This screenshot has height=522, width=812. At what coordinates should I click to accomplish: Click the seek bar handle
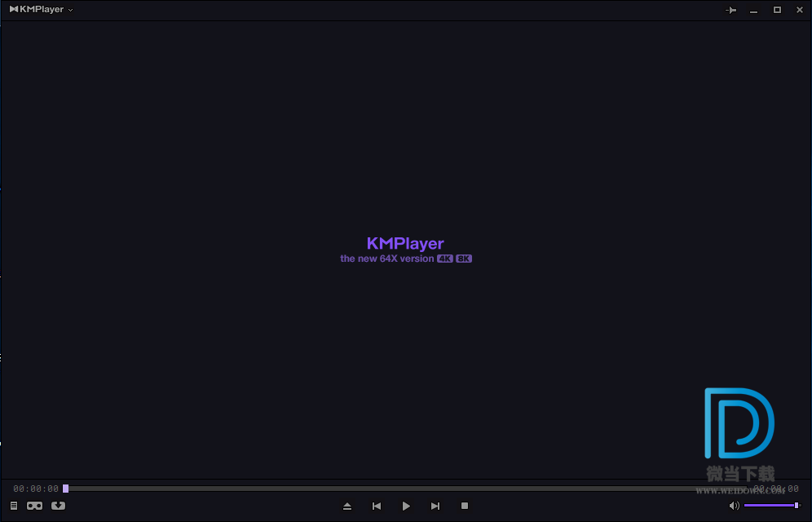(66, 489)
